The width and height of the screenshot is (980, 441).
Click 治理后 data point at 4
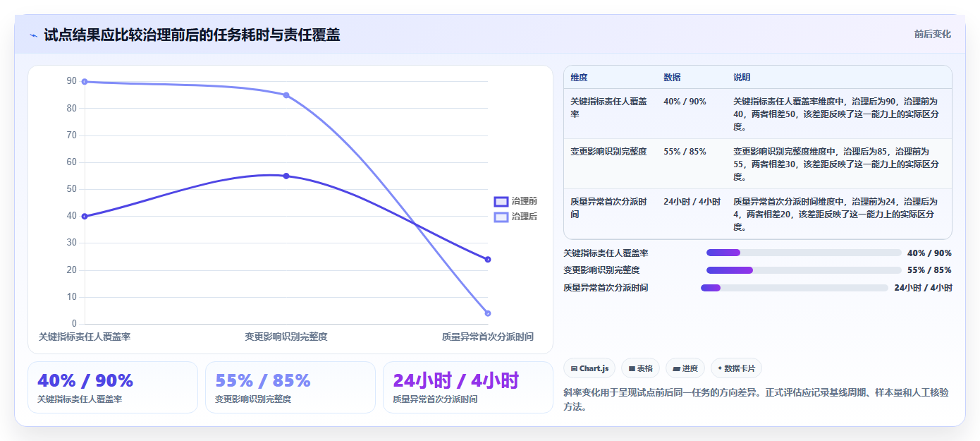[488, 313]
